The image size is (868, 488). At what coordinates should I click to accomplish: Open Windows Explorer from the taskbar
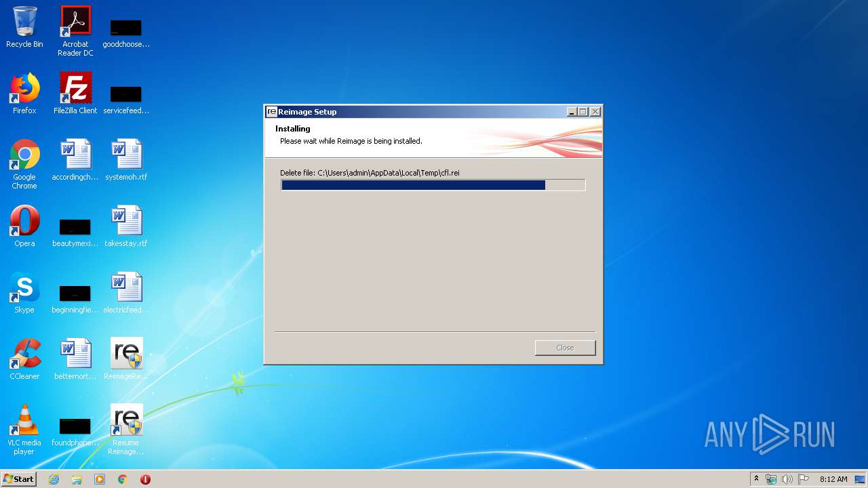[x=77, y=479]
